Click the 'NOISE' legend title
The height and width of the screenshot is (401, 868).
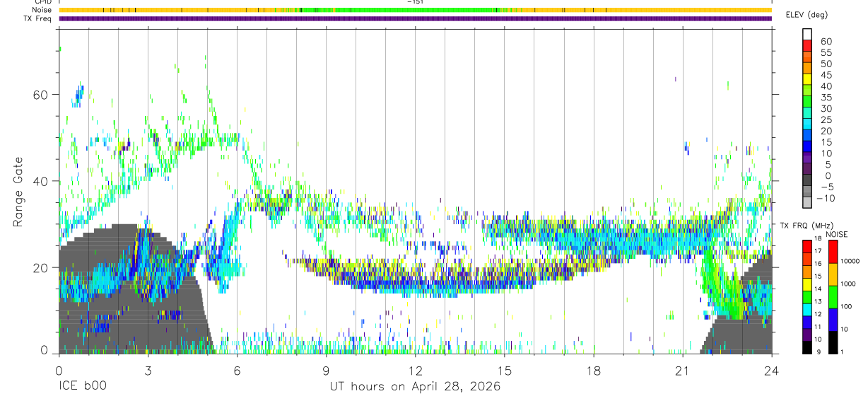(x=836, y=234)
